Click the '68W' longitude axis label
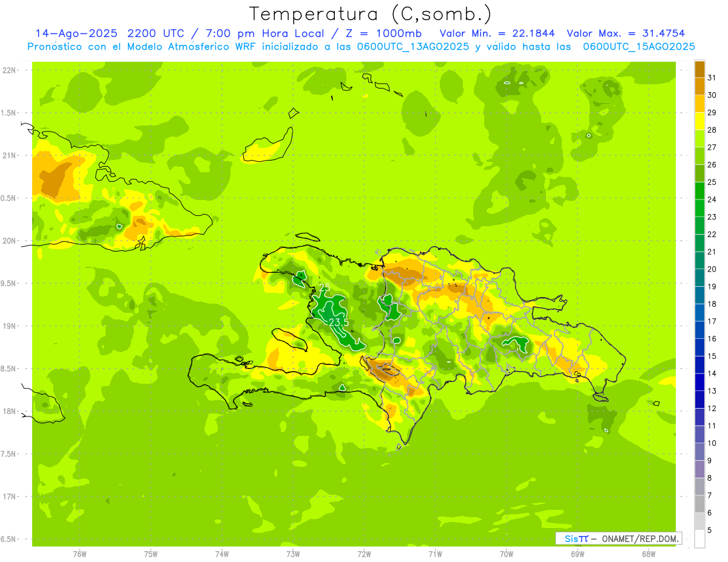 pos(649,554)
